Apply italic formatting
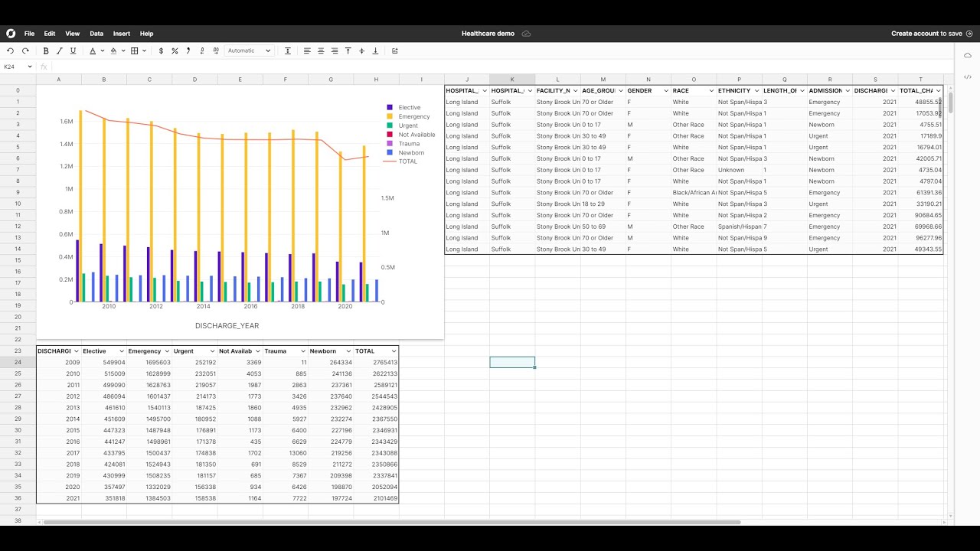Screen dimensions: 980x551 [x=60, y=51]
